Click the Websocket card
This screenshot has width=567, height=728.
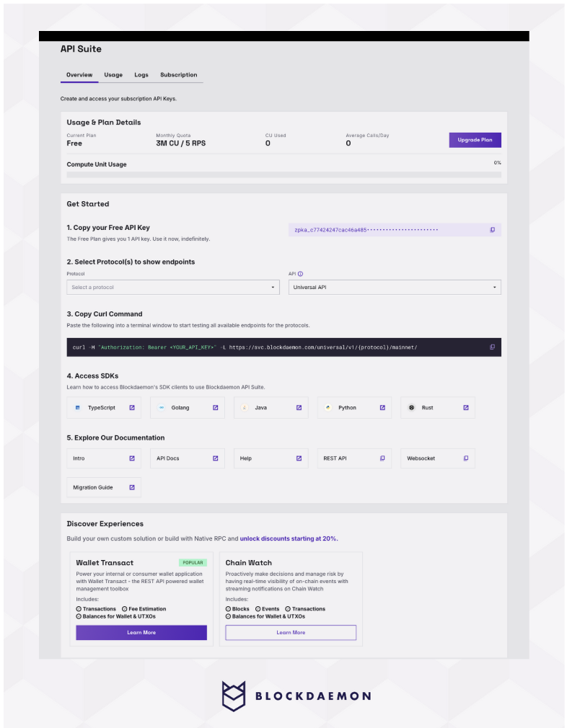tap(438, 458)
